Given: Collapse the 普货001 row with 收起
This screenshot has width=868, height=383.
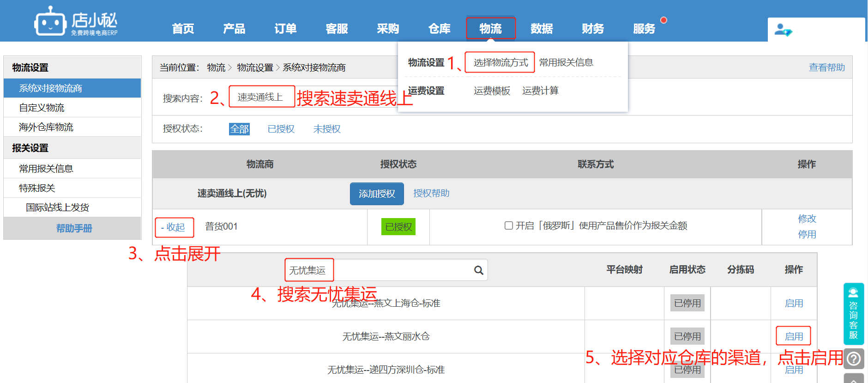Looking at the screenshot, I should click(174, 227).
